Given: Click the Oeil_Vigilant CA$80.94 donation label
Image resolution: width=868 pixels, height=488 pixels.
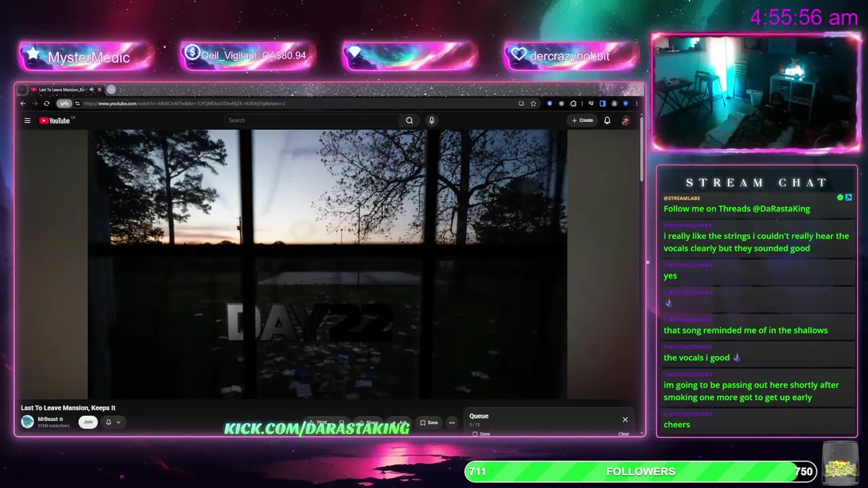Looking at the screenshot, I should (253, 56).
